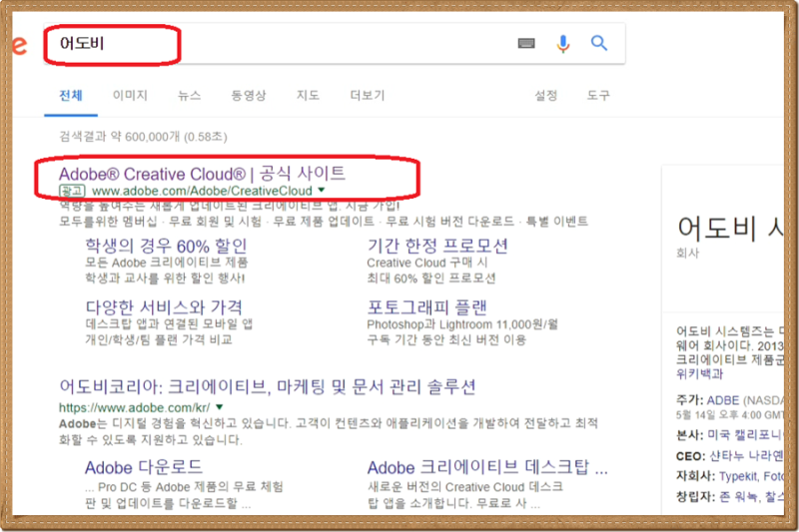Screen dimensions: 799x532
Task: Click the partial Google logo
Action: coord(19,46)
